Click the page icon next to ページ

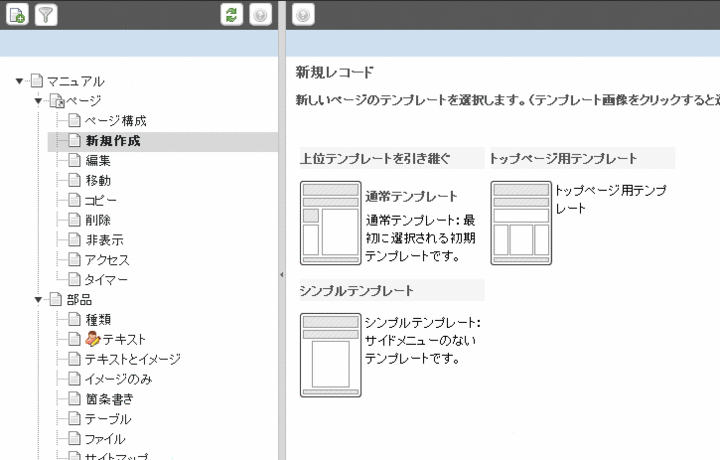pyautogui.click(x=56, y=101)
